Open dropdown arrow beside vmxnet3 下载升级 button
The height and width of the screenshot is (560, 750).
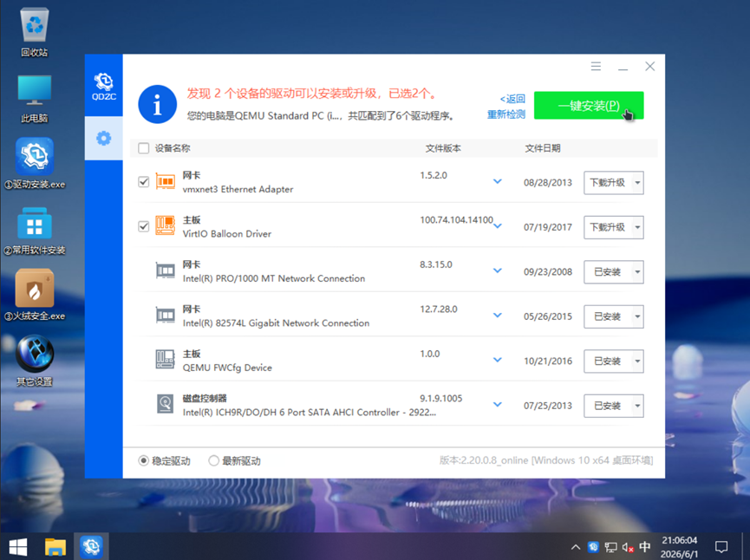[637, 183]
